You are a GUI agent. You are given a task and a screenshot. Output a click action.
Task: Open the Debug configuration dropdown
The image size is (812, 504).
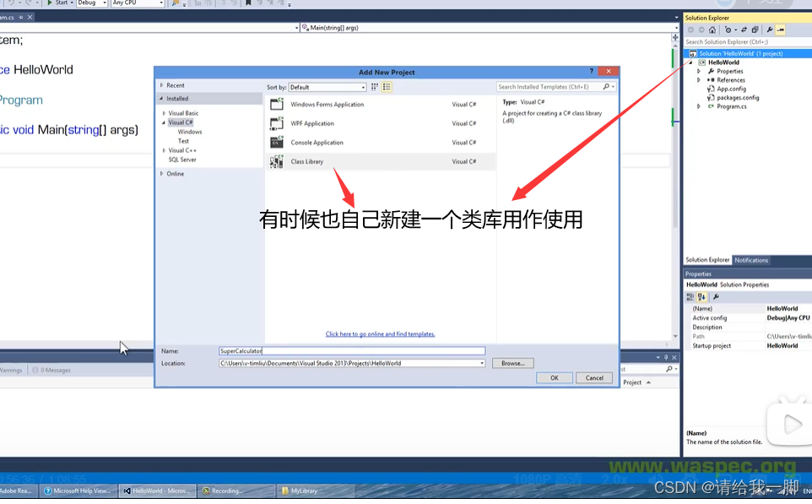[x=92, y=3]
